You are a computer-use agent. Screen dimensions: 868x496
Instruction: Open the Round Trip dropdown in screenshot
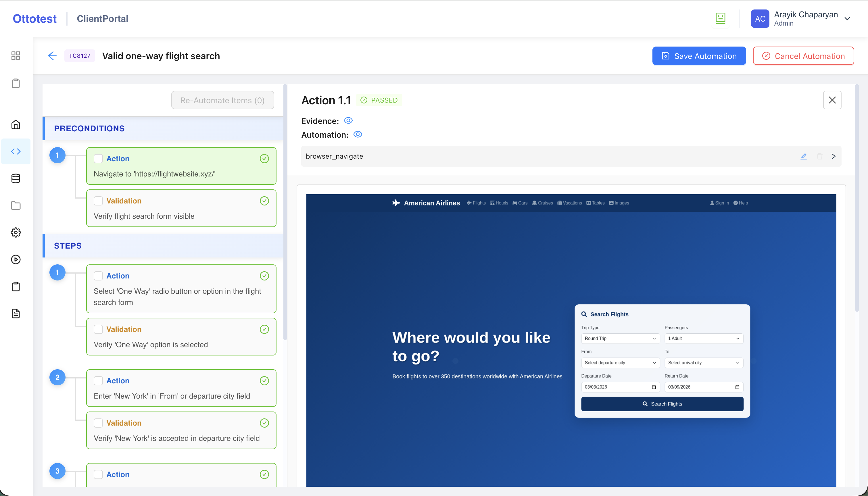point(620,338)
